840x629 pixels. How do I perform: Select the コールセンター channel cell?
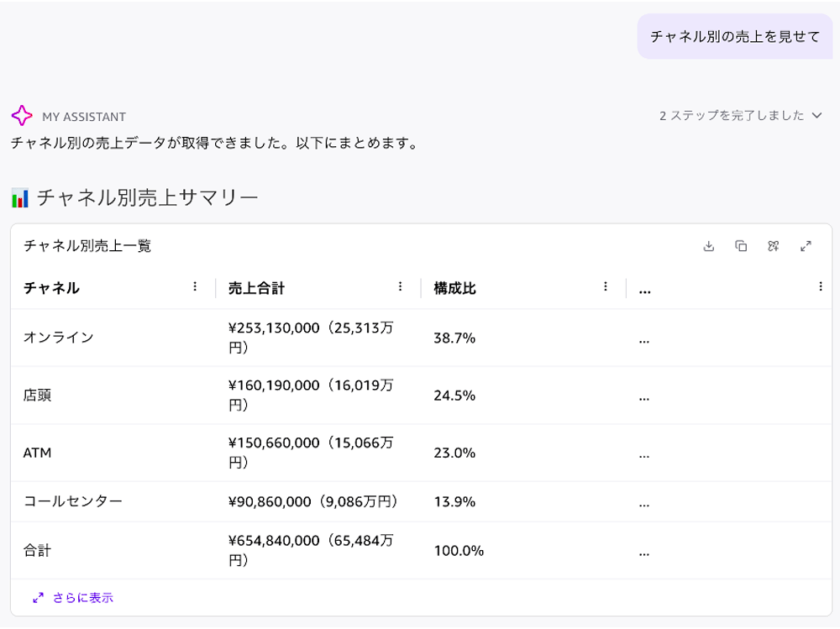point(73,501)
